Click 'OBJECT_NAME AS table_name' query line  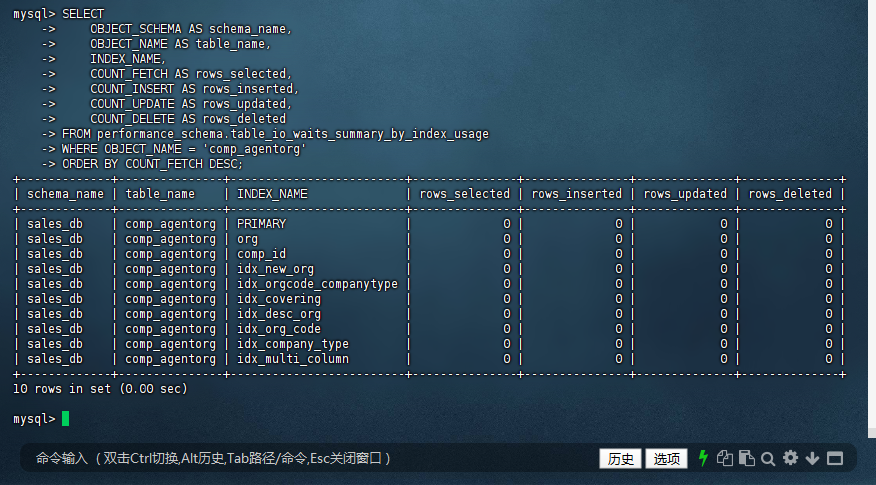[180, 44]
